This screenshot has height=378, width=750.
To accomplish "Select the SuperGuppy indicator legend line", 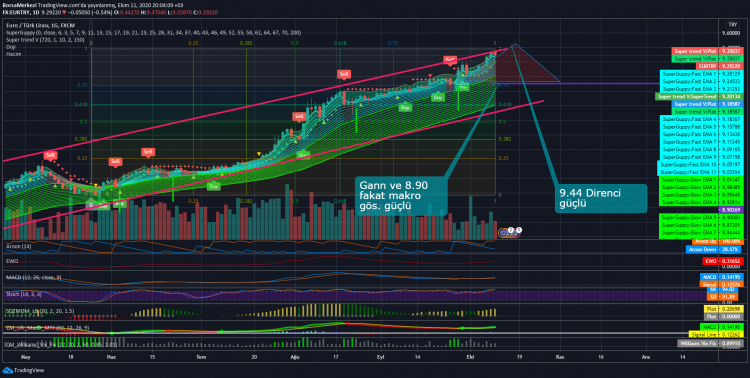I will (153, 33).
